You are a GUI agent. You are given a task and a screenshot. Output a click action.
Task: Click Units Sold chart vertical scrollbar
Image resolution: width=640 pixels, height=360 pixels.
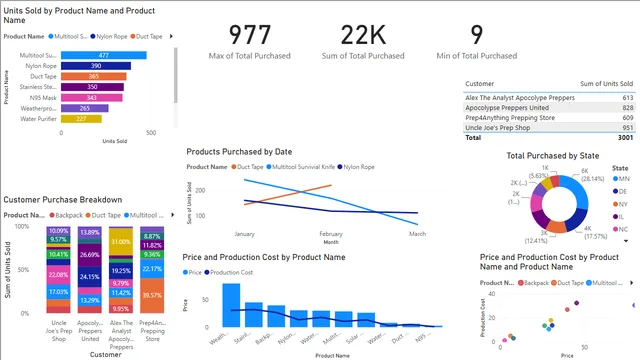[176, 75]
